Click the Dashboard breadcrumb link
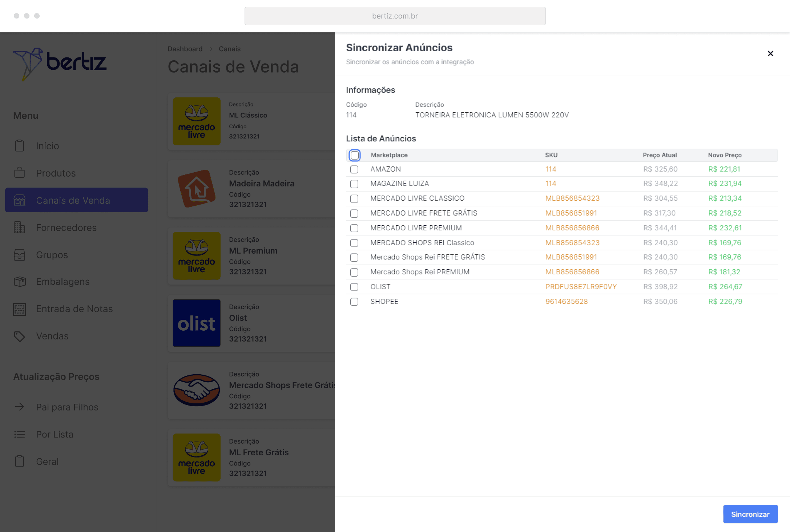790x532 pixels. 185,49
